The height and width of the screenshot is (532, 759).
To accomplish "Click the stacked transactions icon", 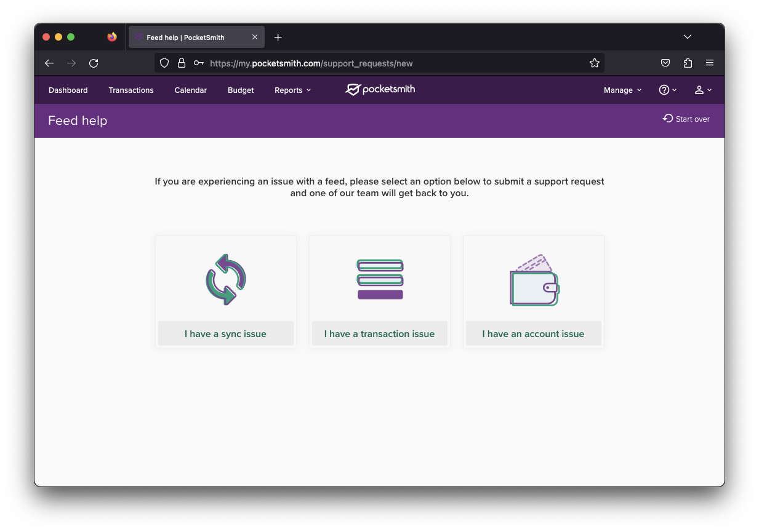I will click(380, 279).
